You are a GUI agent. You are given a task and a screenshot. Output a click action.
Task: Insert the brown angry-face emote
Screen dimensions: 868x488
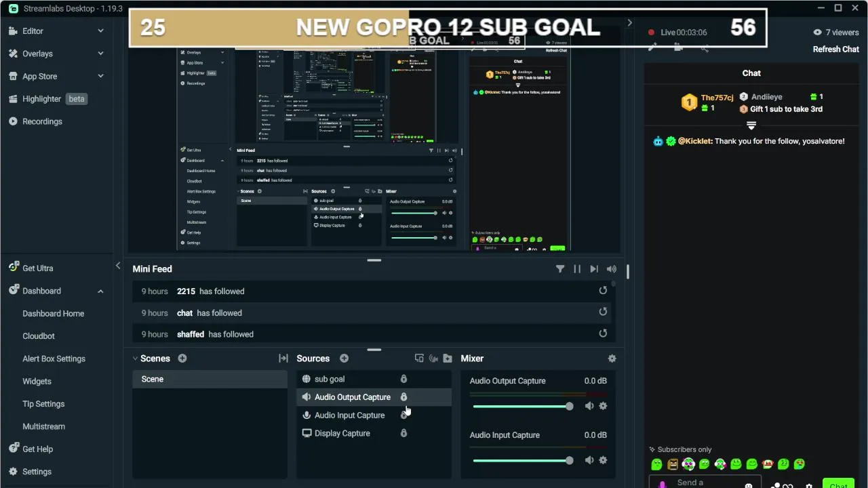click(673, 464)
